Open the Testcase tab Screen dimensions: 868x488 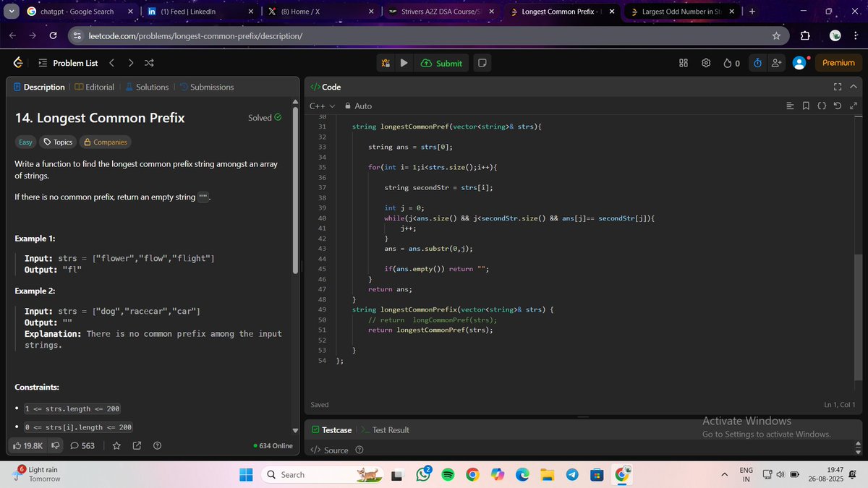331,429
